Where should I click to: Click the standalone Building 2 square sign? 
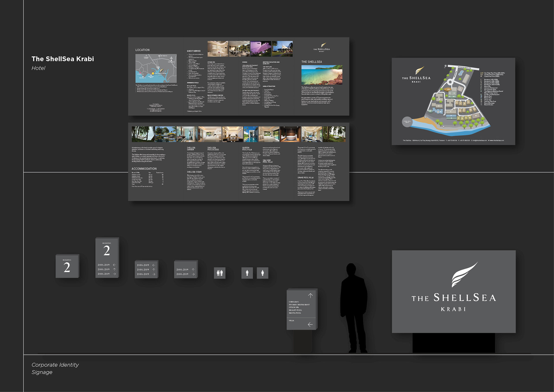pyautogui.click(x=67, y=266)
